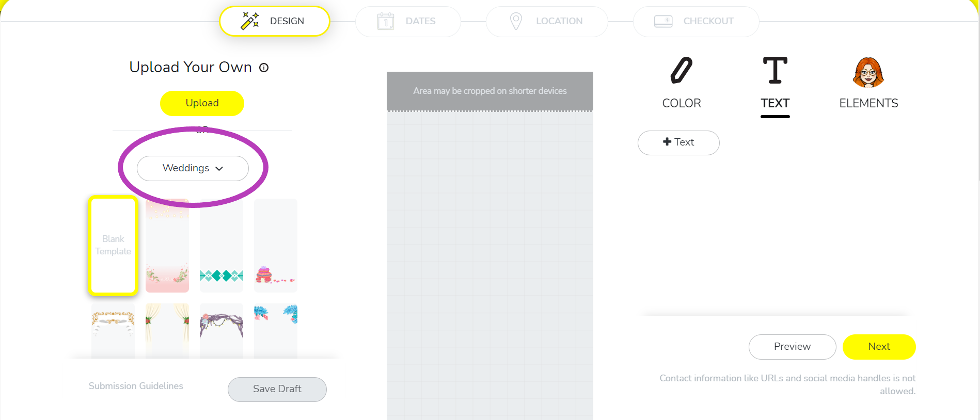This screenshot has height=420, width=980.
Task: Choose the gold ornate frame template
Action: click(113, 331)
